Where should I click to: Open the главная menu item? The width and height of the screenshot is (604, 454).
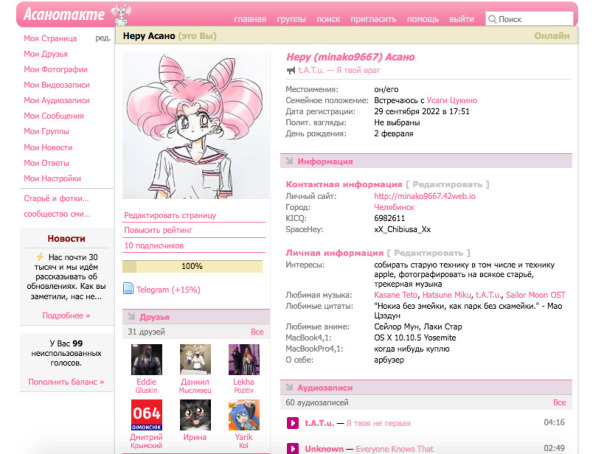pyautogui.click(x=250, y=19)
